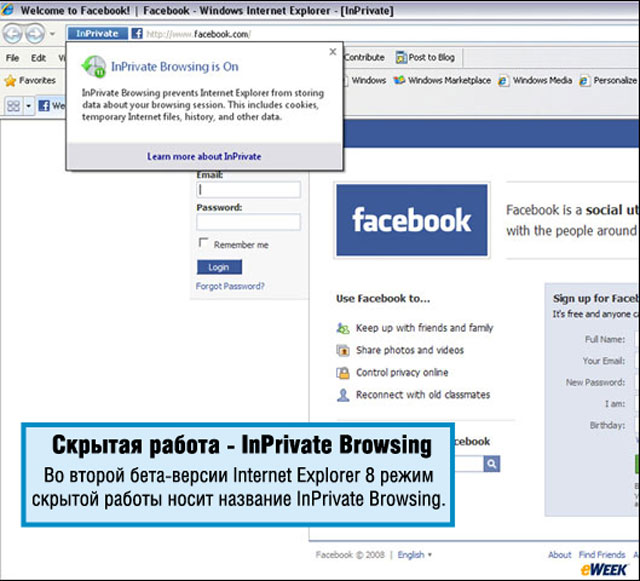Viewport: 640px width, 581px height.
Task: Click 'Use Facebook to...' heading text
Action: pyautogui.click(x=383, y=298)
